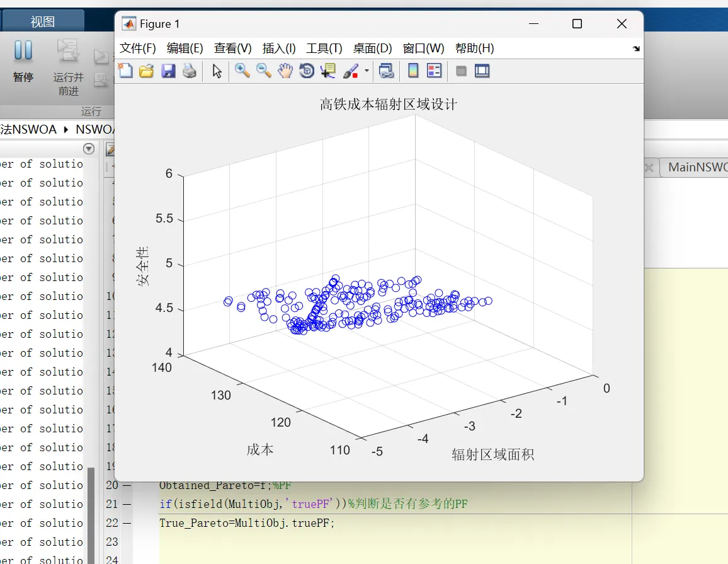This screenshot has width=728, height=564.
Task: Click the Print Figure icon
Action: [190, 71]
